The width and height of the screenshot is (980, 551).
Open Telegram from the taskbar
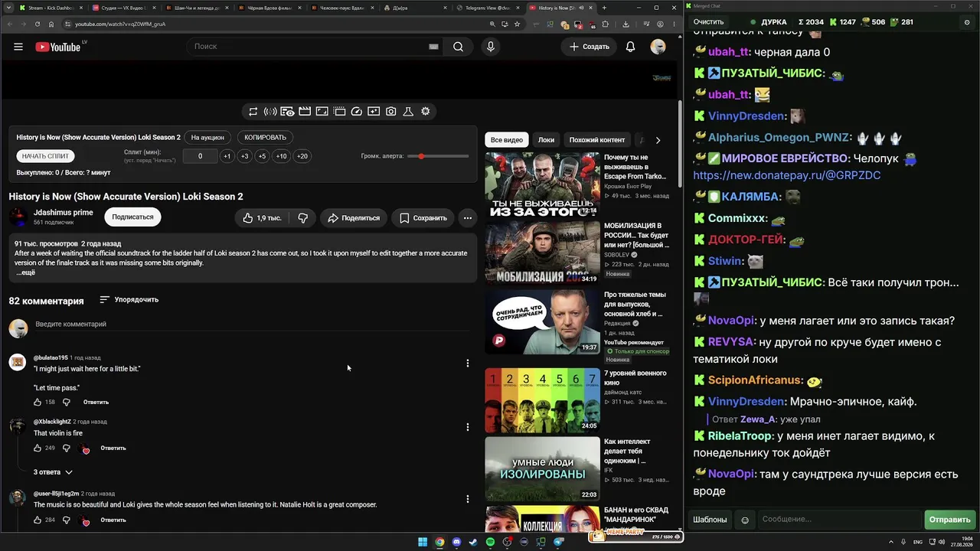[x=558, y=543]
